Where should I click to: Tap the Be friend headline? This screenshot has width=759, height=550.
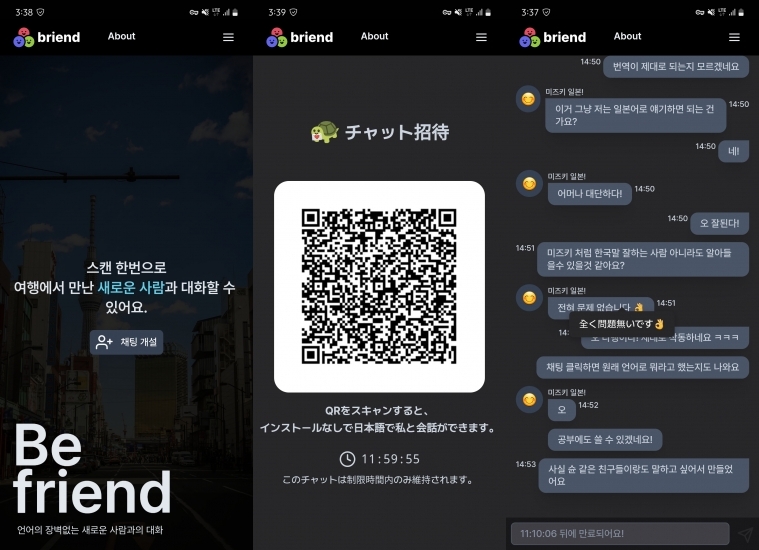coord(92,468)
